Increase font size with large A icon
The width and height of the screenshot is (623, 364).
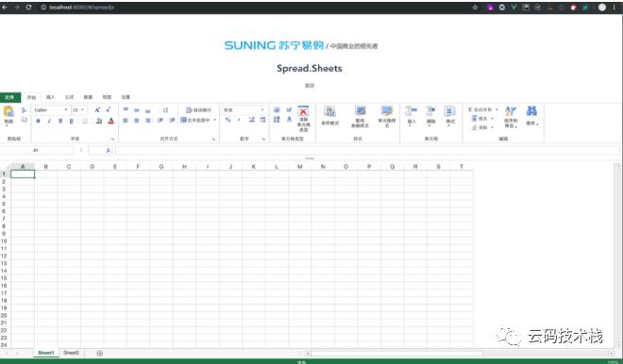(x=97, y=110)
